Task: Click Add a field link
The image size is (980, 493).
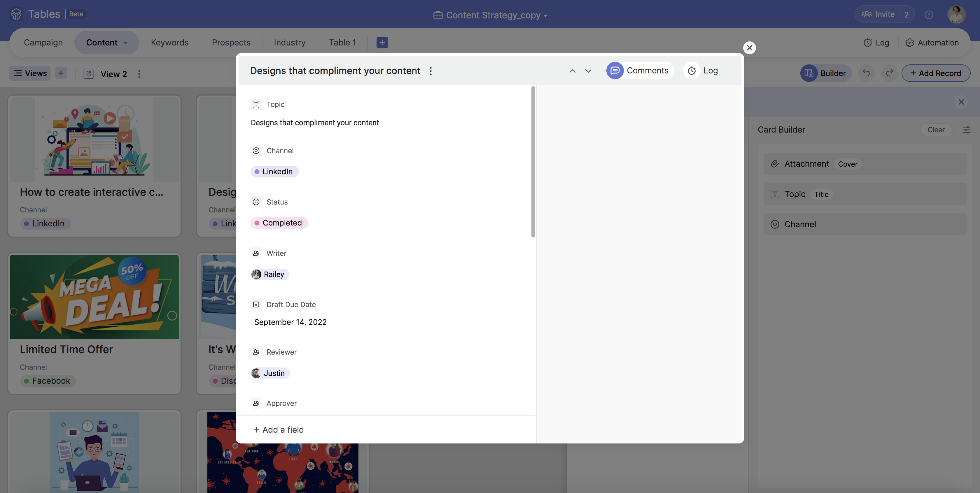Action: pos(279,429)
